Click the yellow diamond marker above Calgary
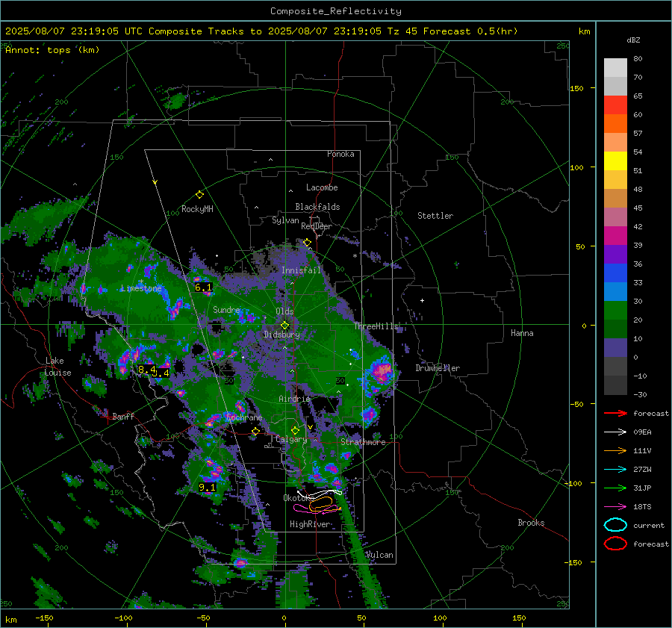Viewport: 672px width, 628px height. coord(295,430)
